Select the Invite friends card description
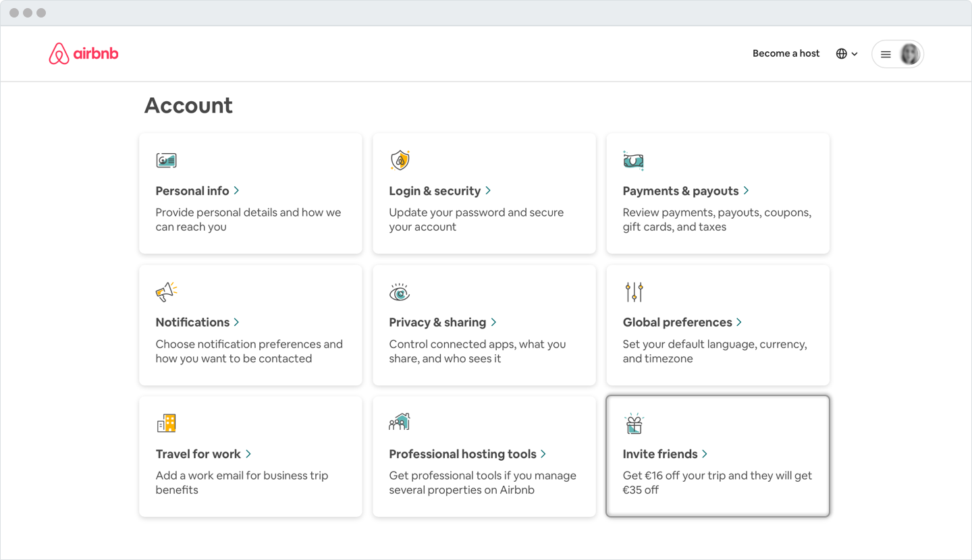Image resolution: width=972 pixels, height=560 pixels. (x=717, y=482)
